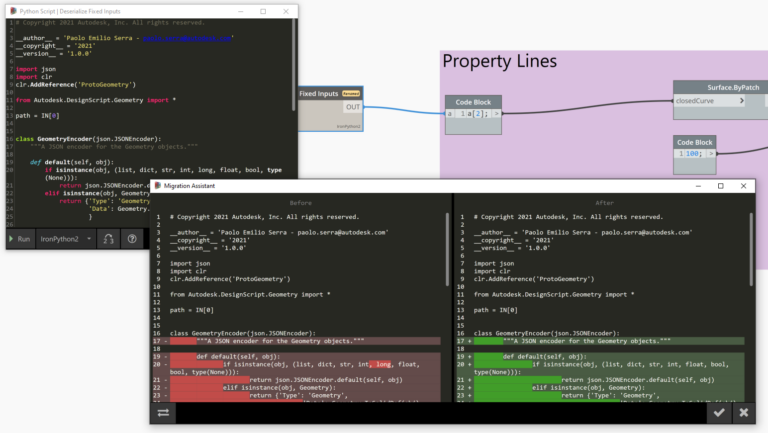Image resolution: width=768 pixels, height=433 pixels.
Task: Click the Before column header
Action: click(301, 203)
